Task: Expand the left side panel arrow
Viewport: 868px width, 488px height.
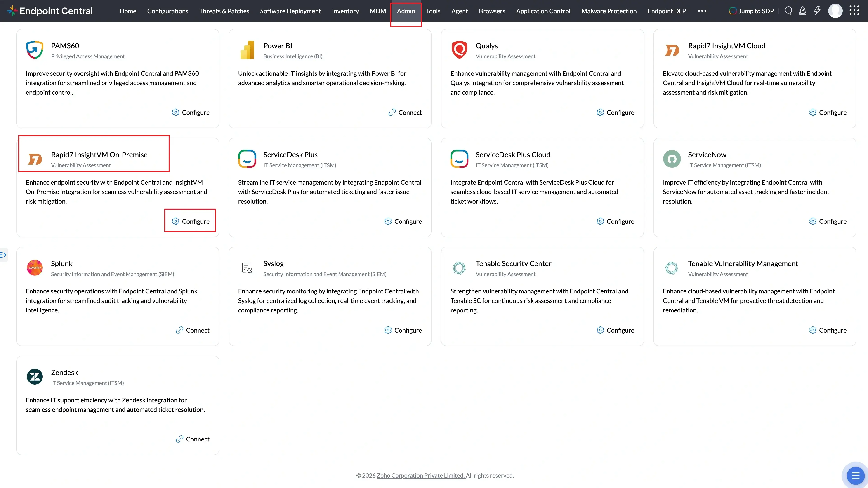Action: coord(3,255)
